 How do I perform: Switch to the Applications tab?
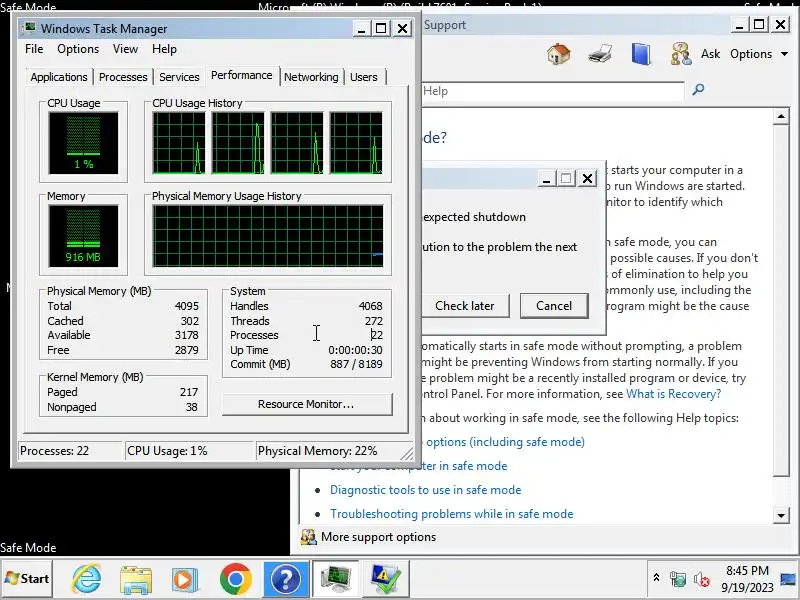(x=59, y=77)
